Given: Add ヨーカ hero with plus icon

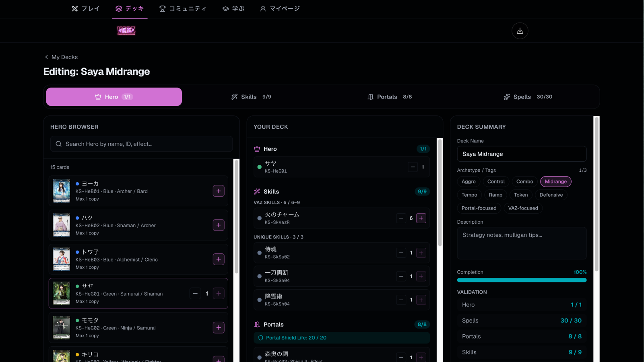Looking at the screenshot, I should pos(219,191).
